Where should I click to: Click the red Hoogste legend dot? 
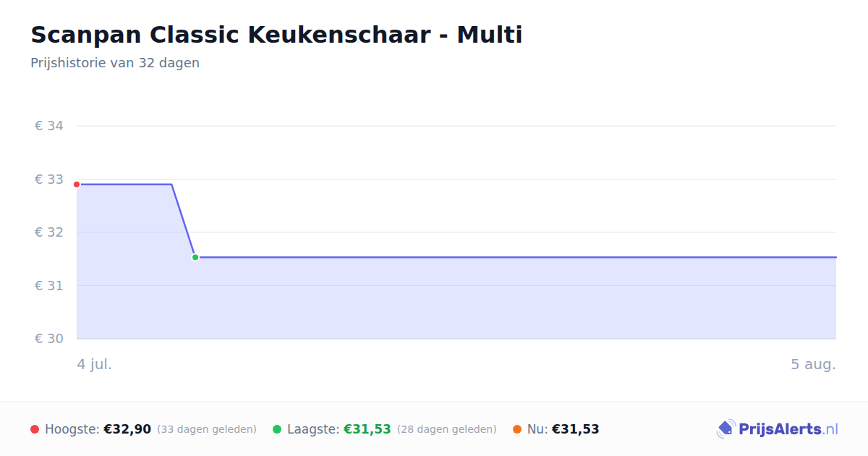pyautogui.click(x=35, y=429)
